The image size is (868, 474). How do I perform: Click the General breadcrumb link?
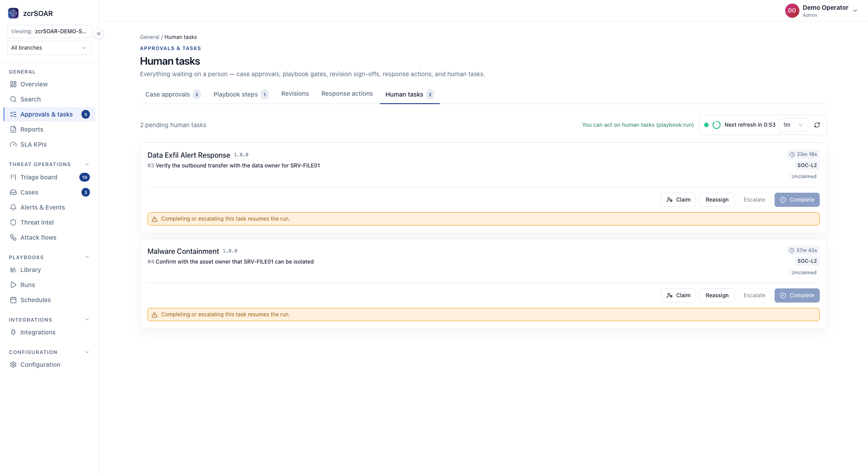pyautogui.click(x=150, y=37)
